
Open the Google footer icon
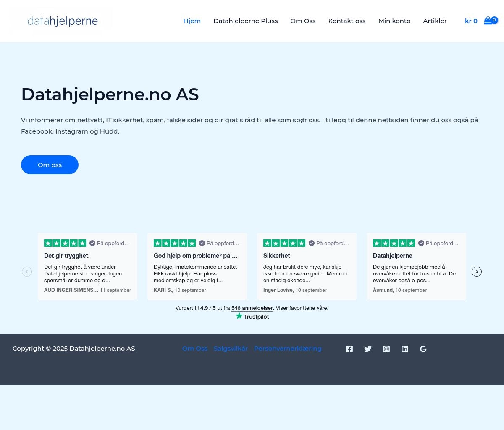423,349
